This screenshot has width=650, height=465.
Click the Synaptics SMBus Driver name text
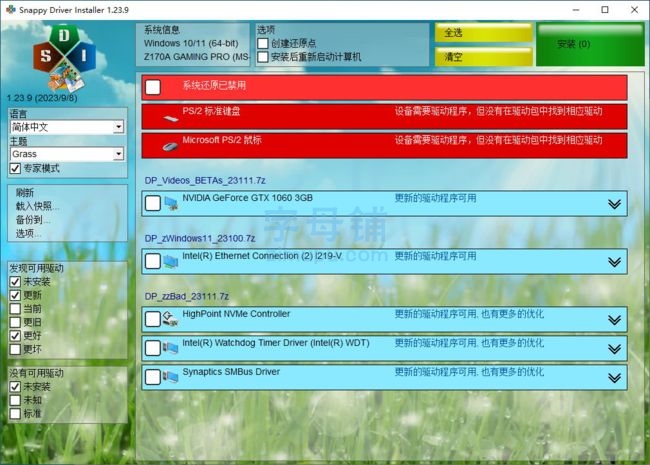[231, 372]
